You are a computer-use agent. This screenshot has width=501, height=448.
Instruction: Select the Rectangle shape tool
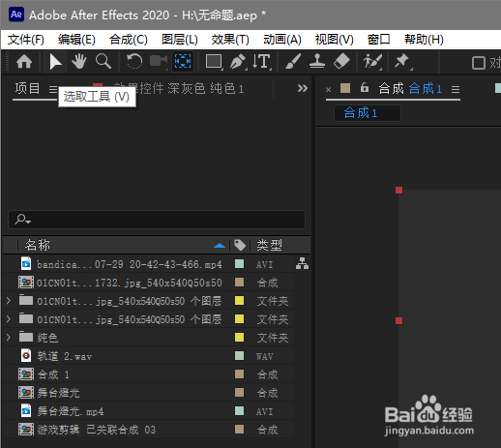(214, 61)
